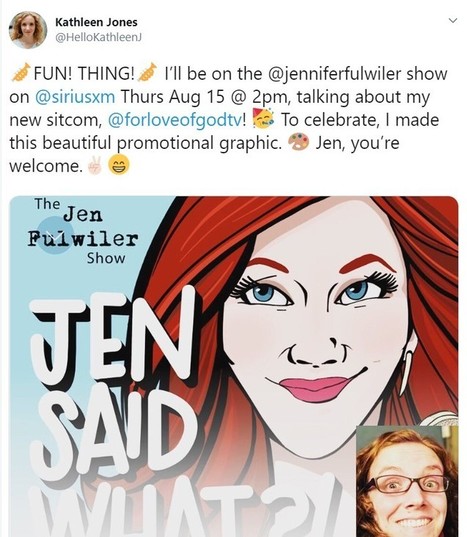Click the grinning face emoji
This screenshot has width=467, height=537.
point(119,166)
